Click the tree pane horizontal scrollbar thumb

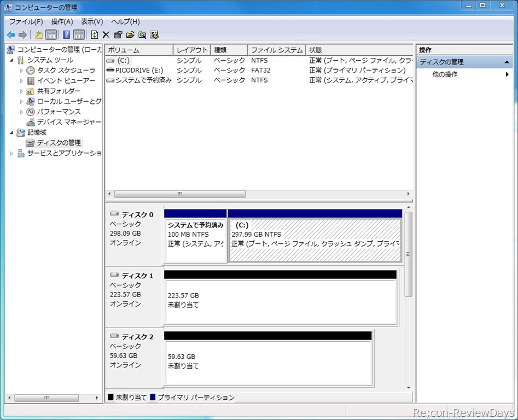point(46,398)
